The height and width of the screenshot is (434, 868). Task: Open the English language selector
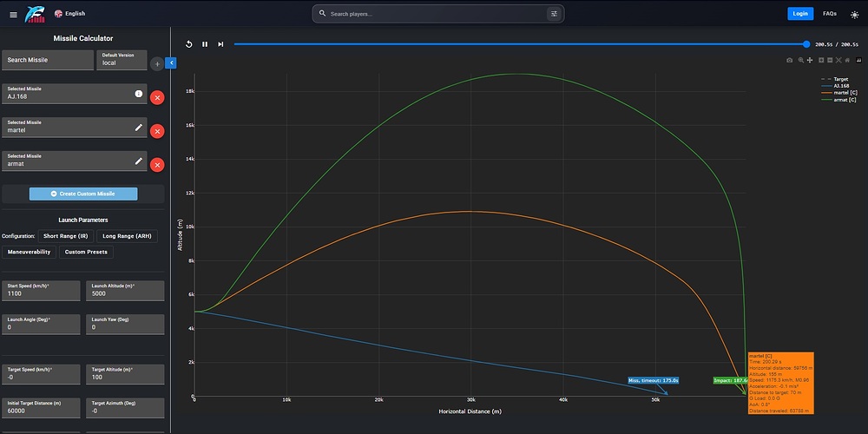(x=69, y=14)
